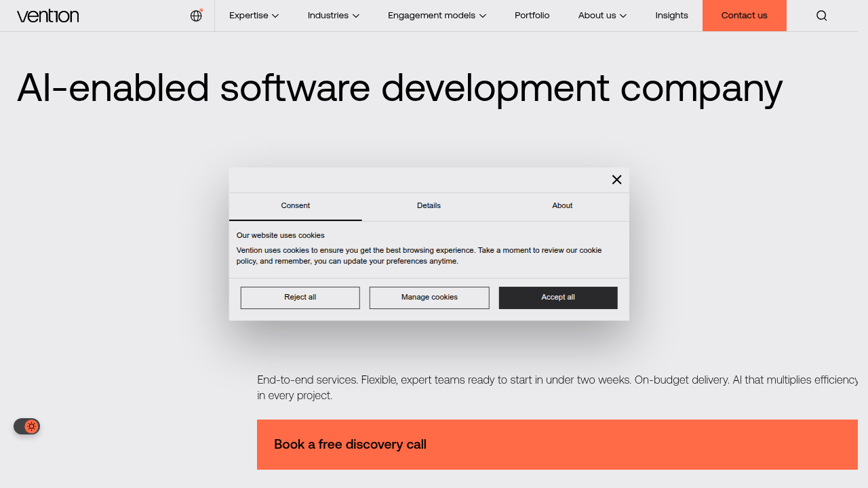Go to the Portfolio page
This screenshot has height=488, width=868.
point(532,16)
